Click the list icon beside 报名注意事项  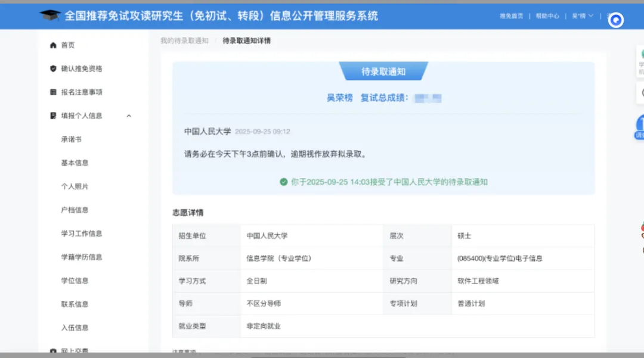tap(53, 92)
